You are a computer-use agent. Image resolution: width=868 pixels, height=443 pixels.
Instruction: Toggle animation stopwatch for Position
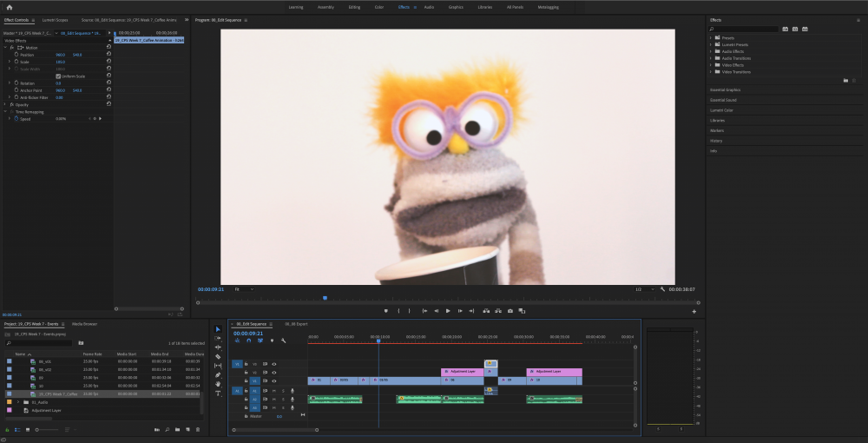tap(16, 55)
